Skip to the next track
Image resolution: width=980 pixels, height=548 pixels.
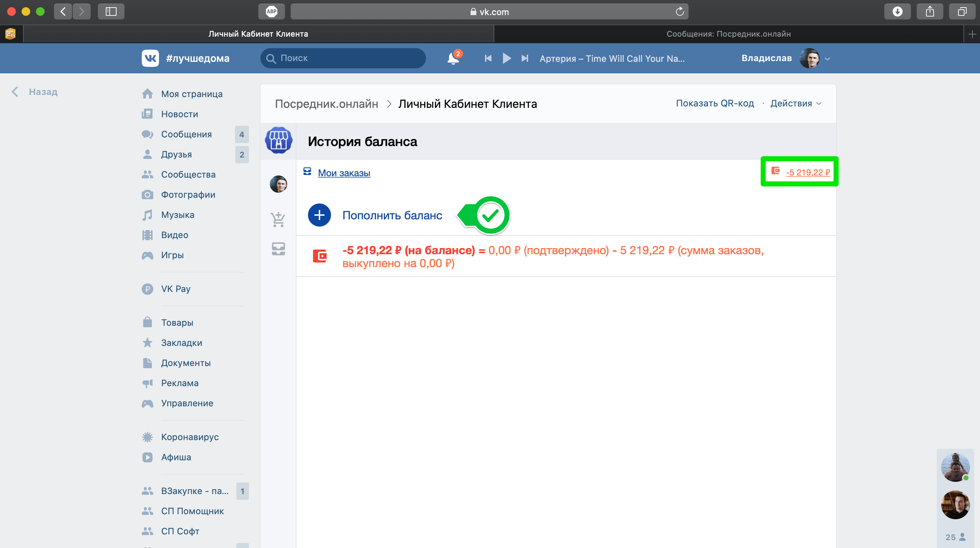coord(525,58)
